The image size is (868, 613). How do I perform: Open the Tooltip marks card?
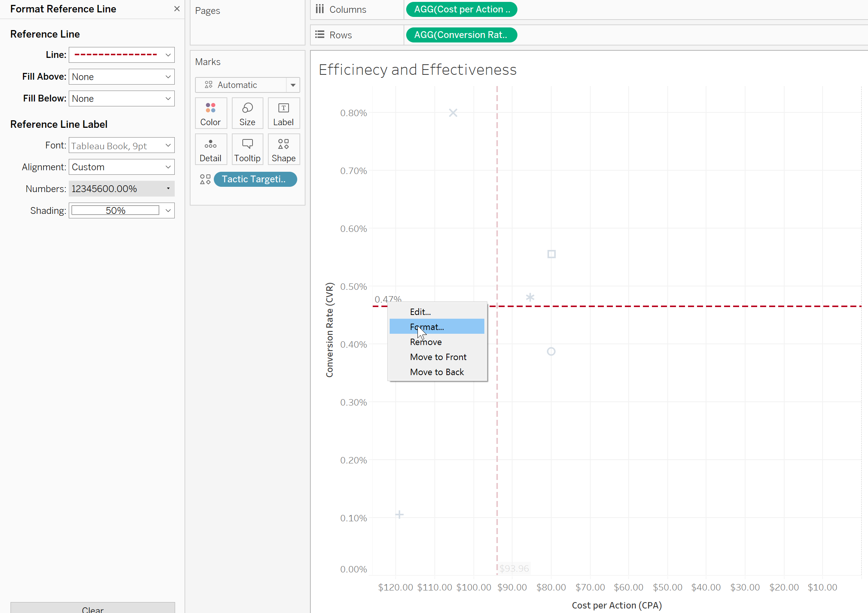[247, 149]
